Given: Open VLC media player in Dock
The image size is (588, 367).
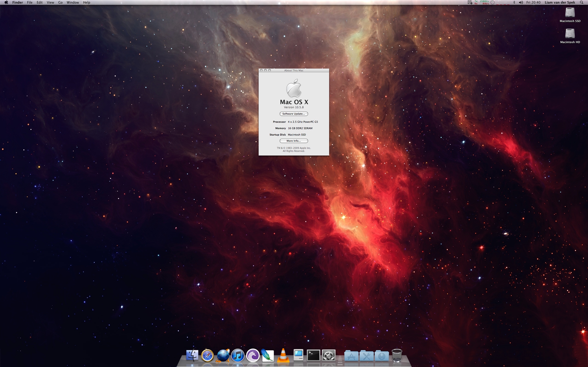Looking at the screenshot, I should (x=283, y=356).
